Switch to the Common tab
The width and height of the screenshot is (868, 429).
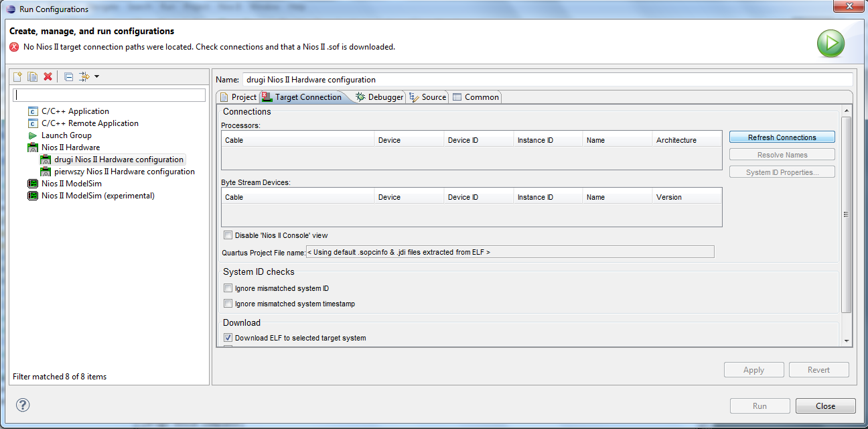point(476,97)
